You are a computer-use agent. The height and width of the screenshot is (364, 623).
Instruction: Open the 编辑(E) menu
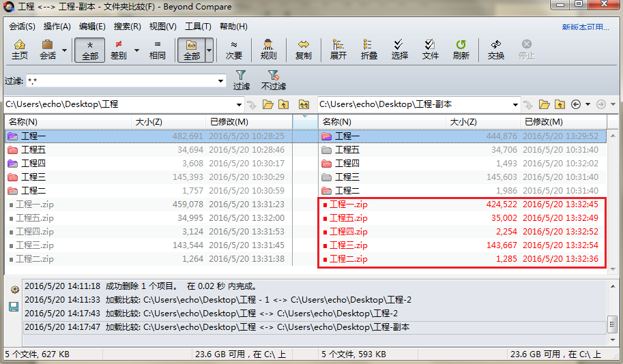pos(92,27)
